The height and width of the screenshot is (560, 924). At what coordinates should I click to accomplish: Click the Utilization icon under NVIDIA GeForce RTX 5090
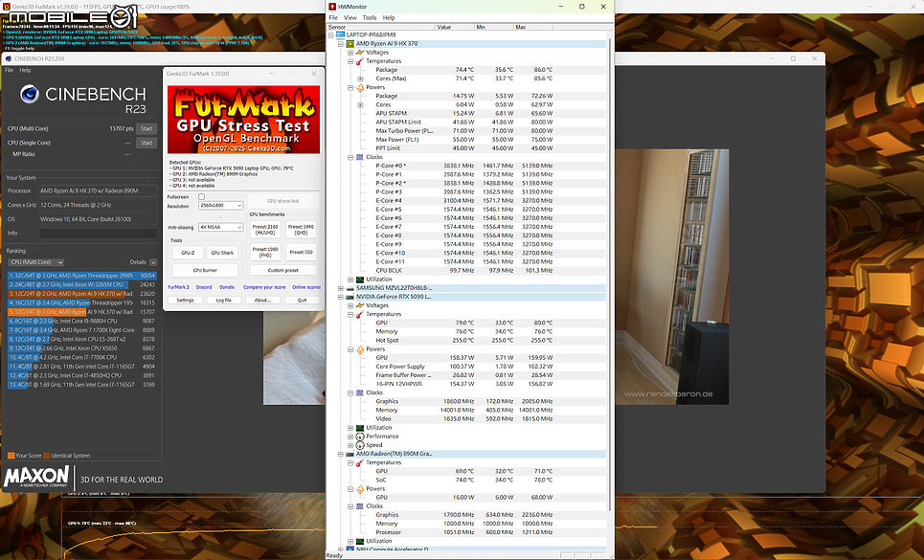tap(359, 428)
